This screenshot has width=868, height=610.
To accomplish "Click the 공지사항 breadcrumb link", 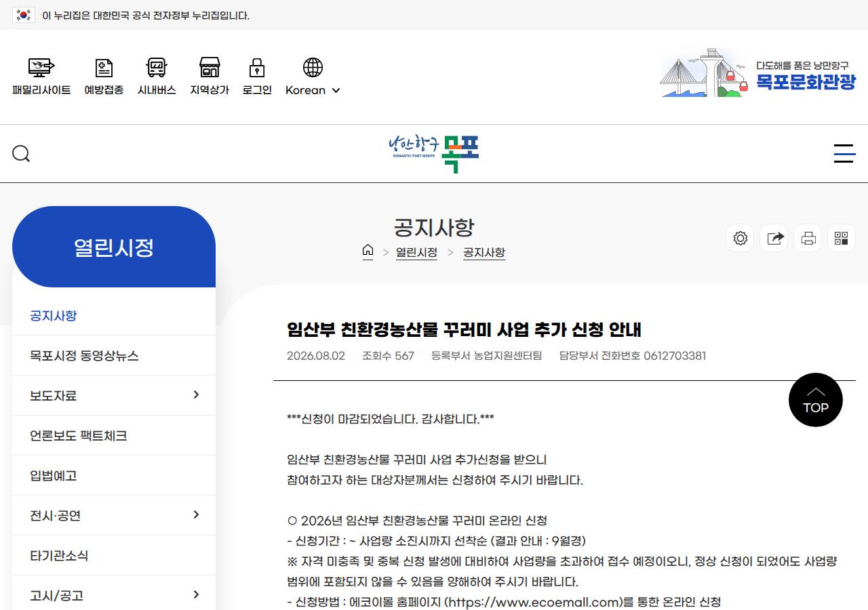I will [484, 252].
